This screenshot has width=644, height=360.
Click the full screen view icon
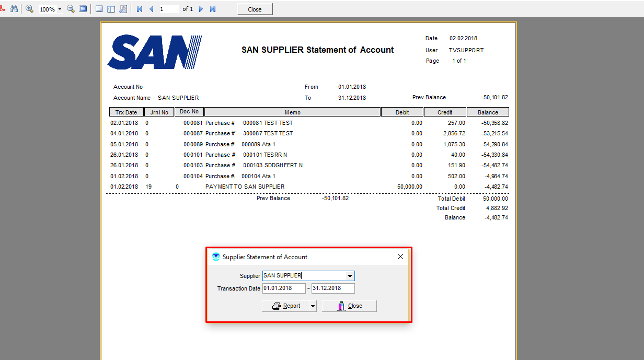point(83,9)
